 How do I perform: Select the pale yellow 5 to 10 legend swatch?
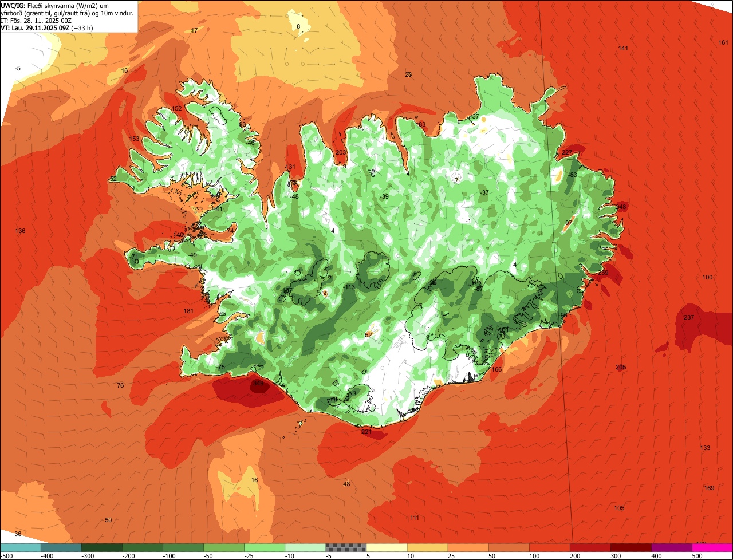(387, 547)
